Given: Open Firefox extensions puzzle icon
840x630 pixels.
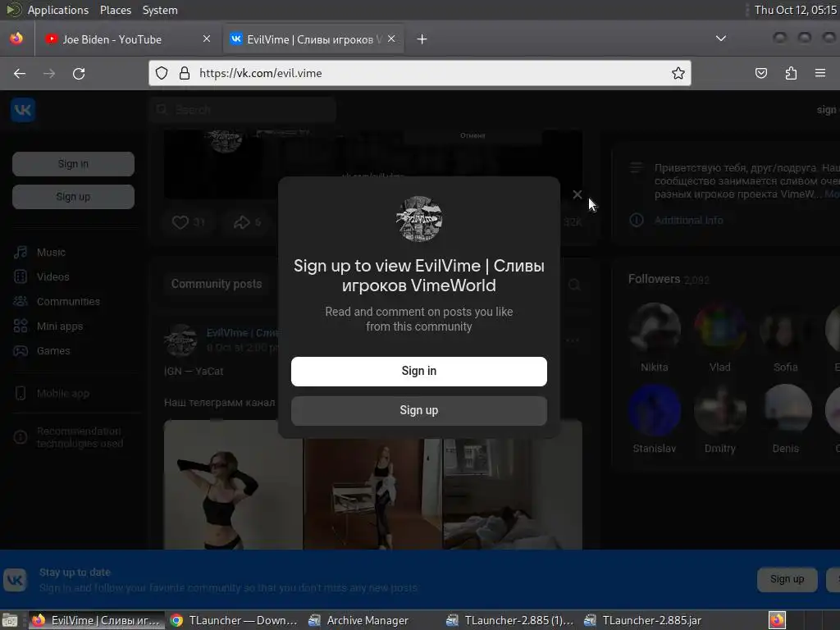Looking at the screenshot, I should tap(791, 73).
